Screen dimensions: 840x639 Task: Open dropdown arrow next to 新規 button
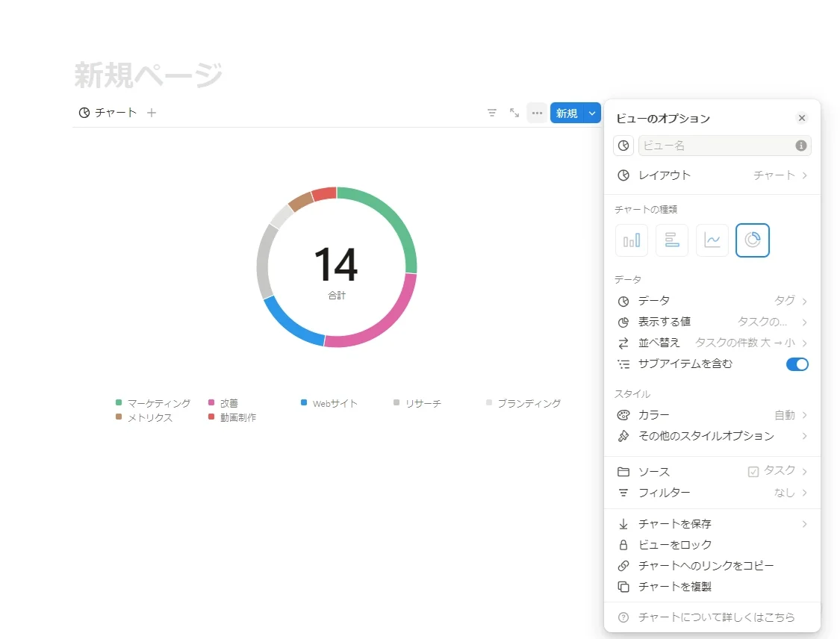(x=592, y=113)
